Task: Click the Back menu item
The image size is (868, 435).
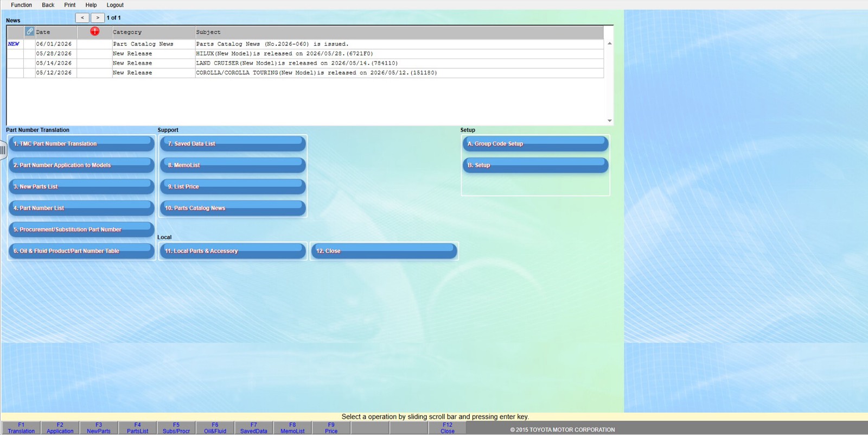Action: point(48,5)
